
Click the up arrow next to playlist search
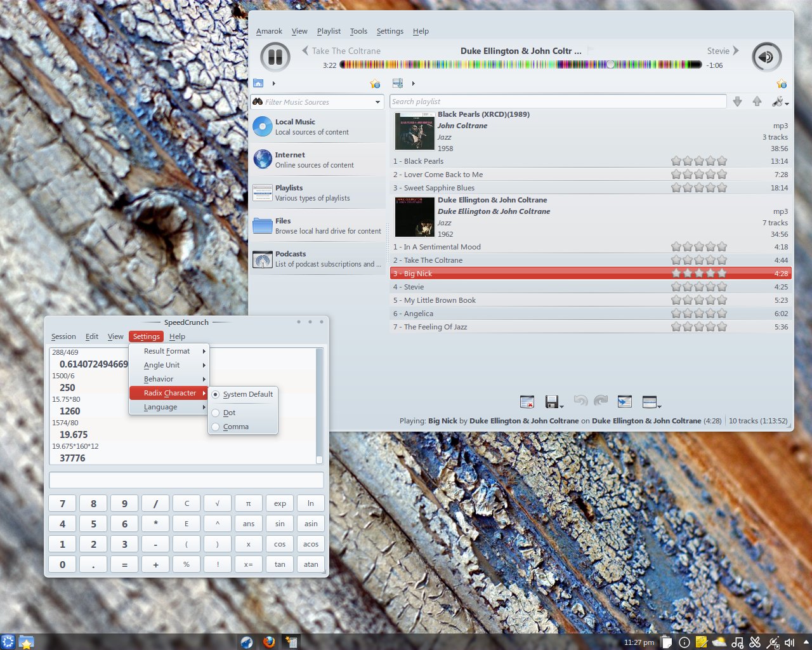coord(757,102)
